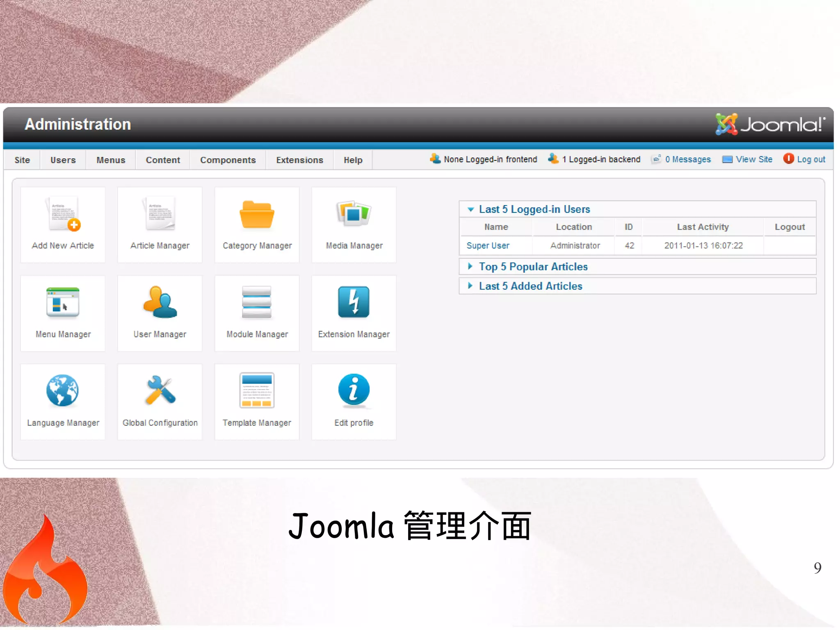Open the Template Manager icon
The width and height of the screenshot is (840, 630).
[257, 390]
